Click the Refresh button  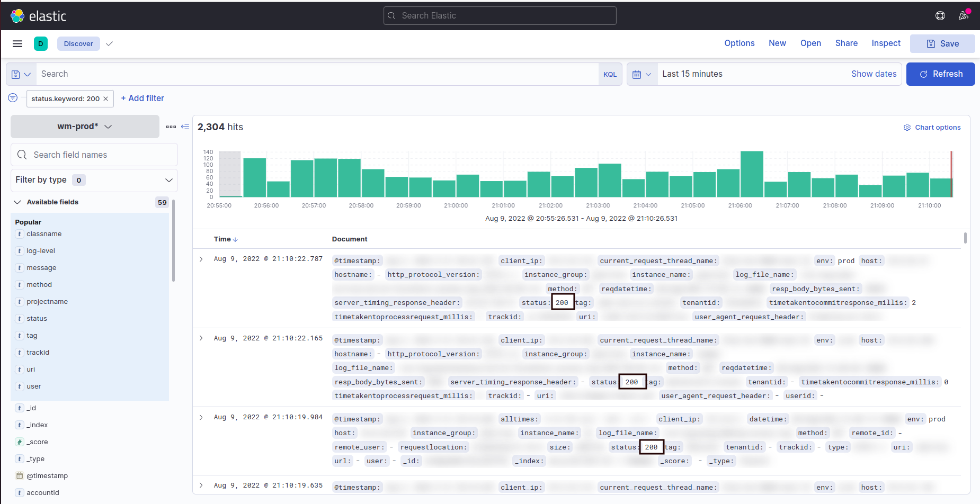[940, 74]
